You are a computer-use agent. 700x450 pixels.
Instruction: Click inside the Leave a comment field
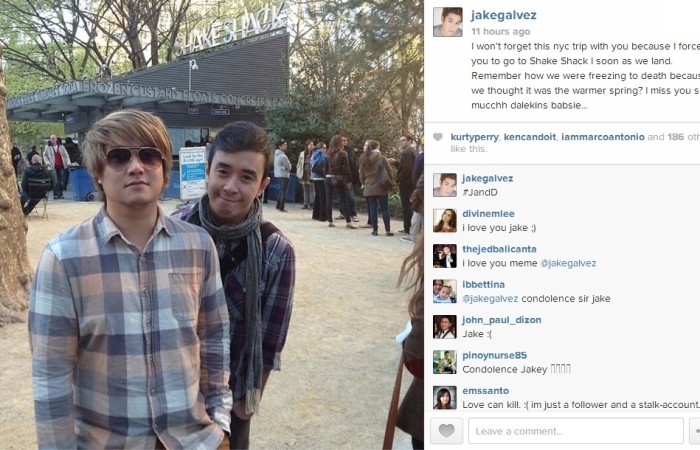(576, 431)
